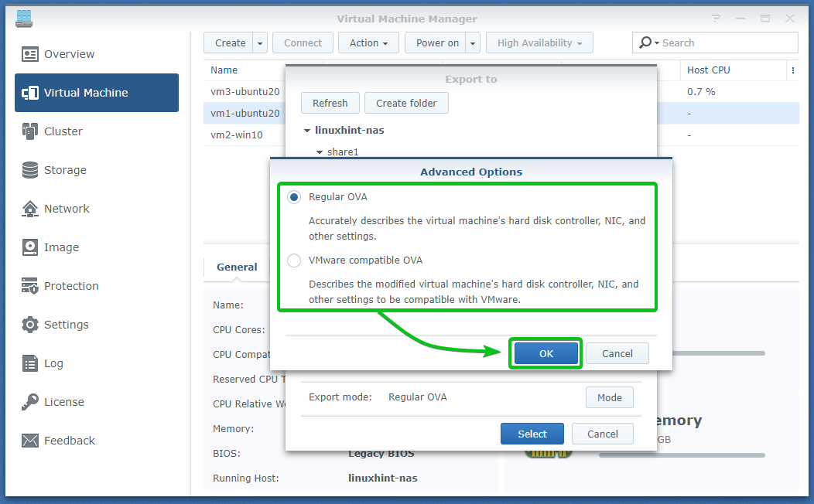The image size is (814, 504).
Task: Click the search magnifier icon
Action: pos(645,43)
